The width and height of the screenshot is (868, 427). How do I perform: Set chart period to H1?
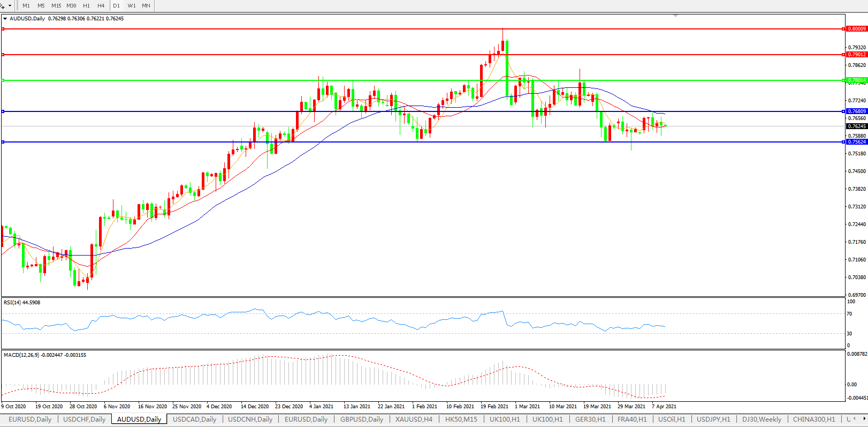[x=86, y=5]
